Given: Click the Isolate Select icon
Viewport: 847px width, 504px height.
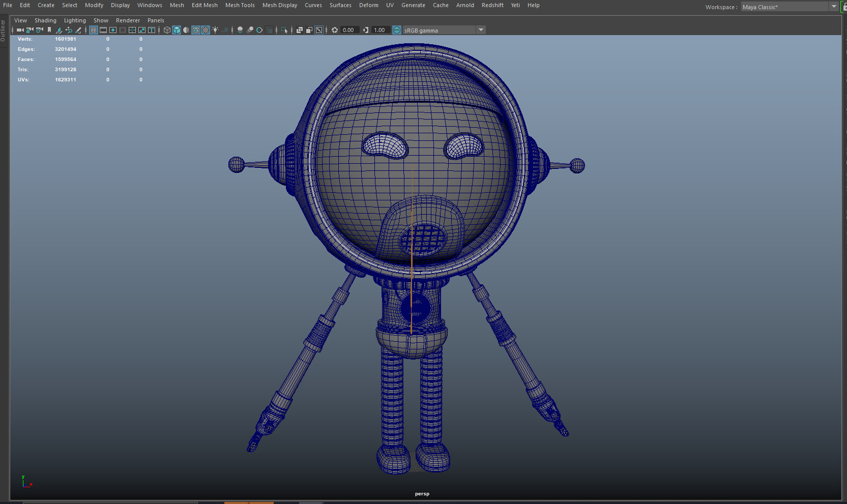Looking at the screenshot, I should pos(284,30).
